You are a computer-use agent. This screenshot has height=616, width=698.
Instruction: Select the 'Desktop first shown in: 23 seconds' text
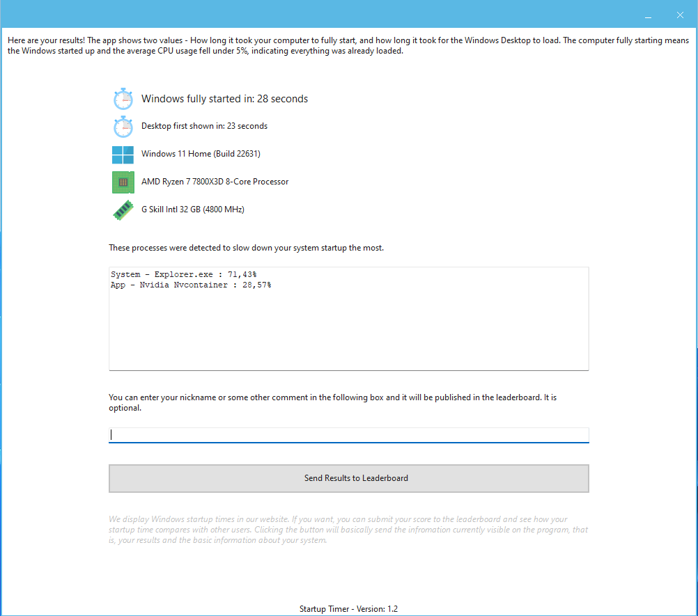[x=204, y=126]
